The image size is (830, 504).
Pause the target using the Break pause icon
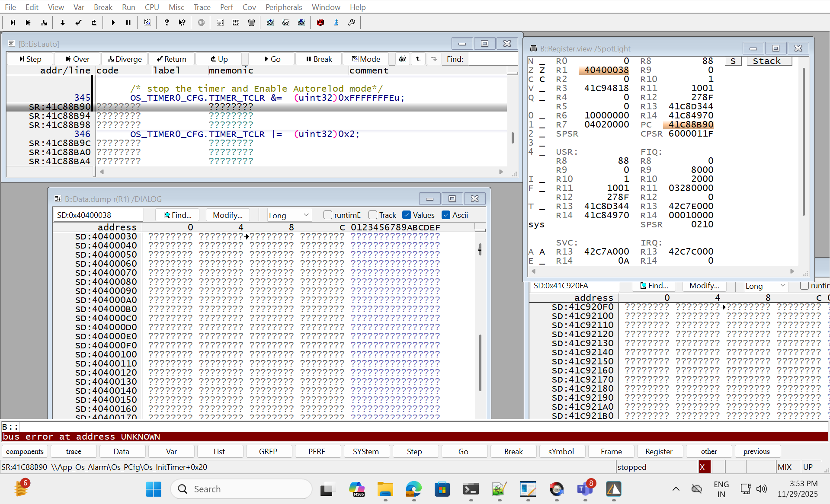coord(128,22)
